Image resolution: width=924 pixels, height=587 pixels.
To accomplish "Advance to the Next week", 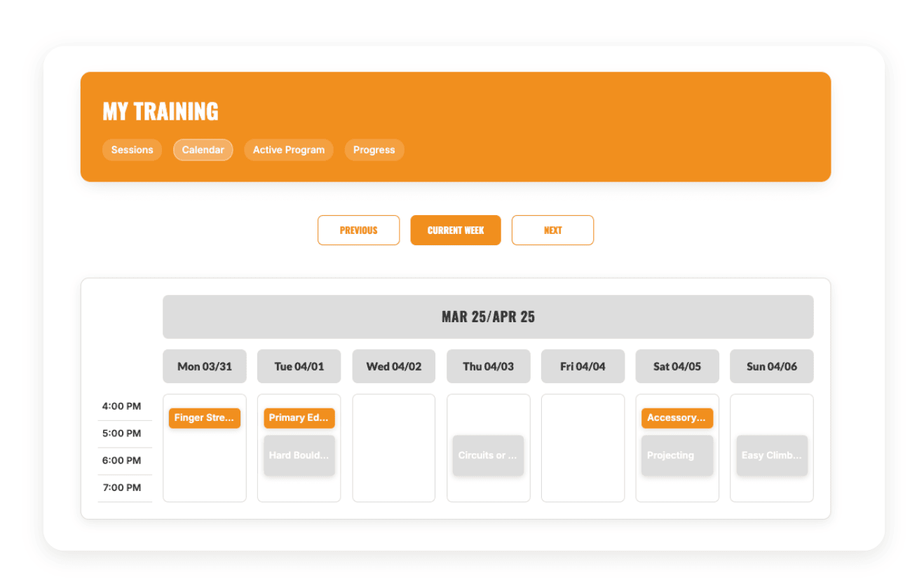I will (x=552, y=230).
